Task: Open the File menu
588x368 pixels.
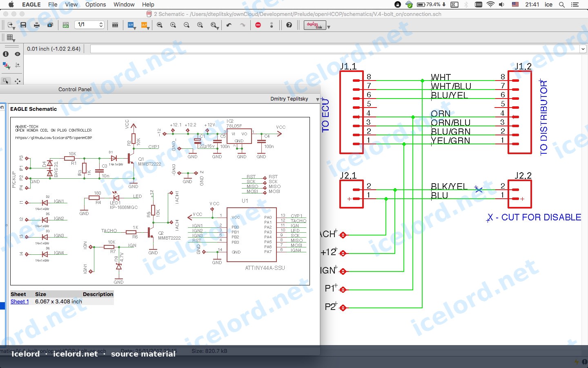Action: [53, 4]
